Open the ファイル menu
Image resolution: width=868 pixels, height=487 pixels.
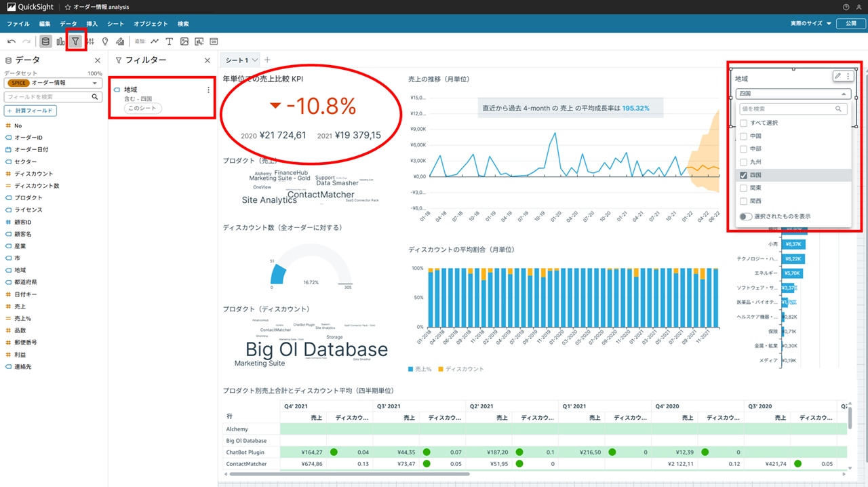pyautogui.click(x=18, y=24)
